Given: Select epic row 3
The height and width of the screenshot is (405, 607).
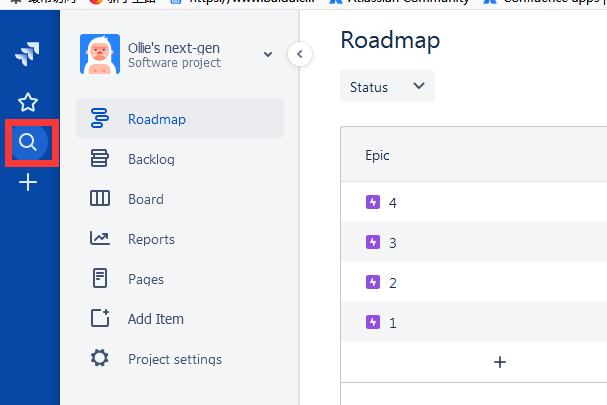Looking at the screenshot, I should [474, 242].
